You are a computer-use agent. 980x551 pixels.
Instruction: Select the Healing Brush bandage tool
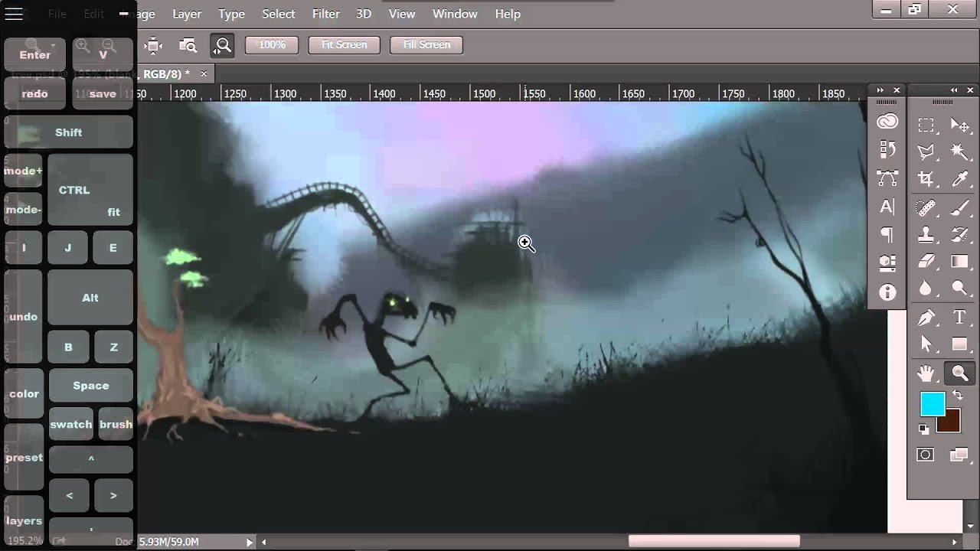tap(926, 207)
